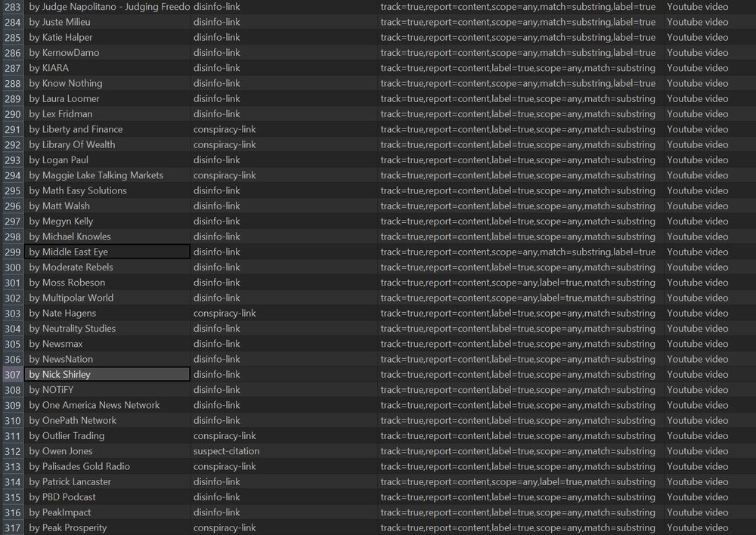
Task: Click the 'by Know Nothing' cell
Action: 107,83
